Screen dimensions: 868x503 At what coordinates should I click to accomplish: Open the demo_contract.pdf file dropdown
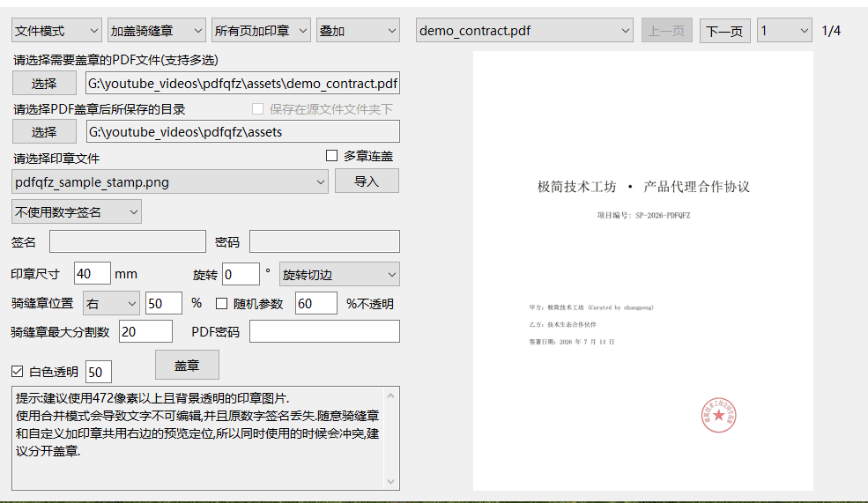(524, 31)
